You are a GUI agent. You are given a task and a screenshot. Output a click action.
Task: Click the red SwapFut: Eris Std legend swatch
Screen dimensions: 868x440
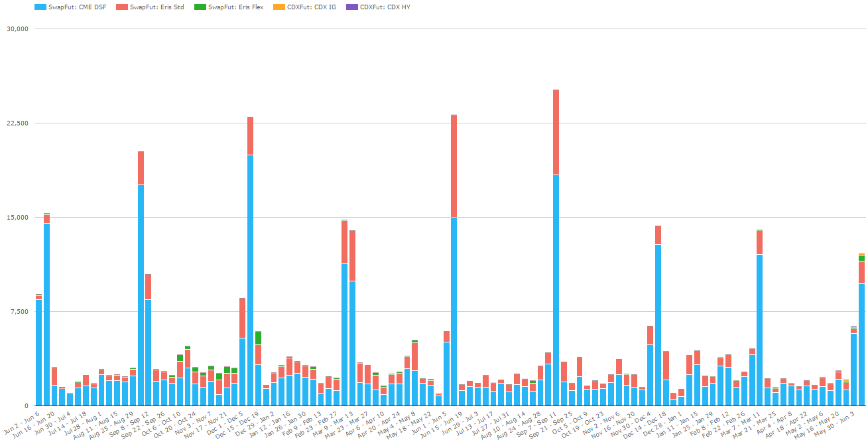click(122, 7)
